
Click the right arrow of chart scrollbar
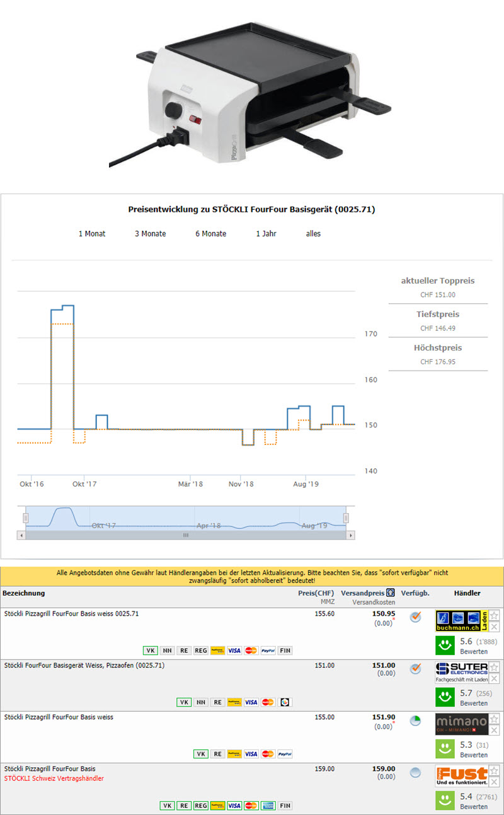pyautogui.click(x=351, y=535)
